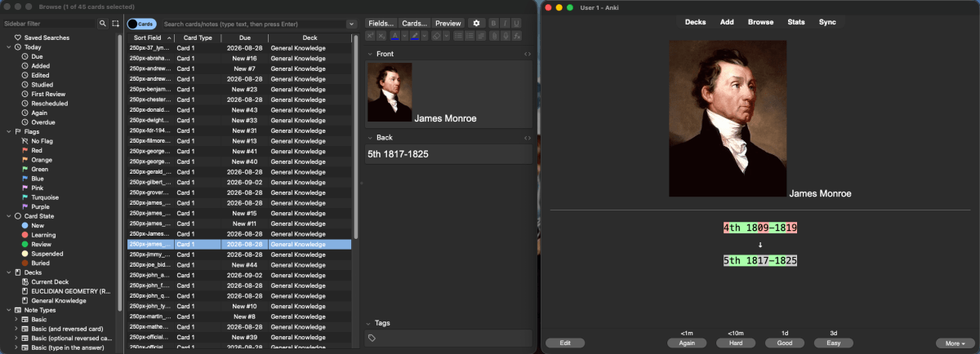Collapse the Back field section
This screenshot has width=980, height=354.
369,138
